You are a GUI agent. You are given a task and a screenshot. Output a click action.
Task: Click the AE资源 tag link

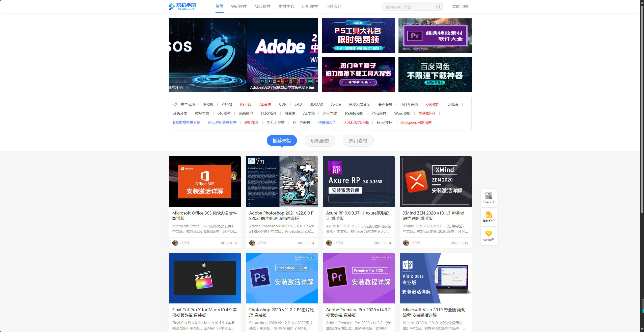pos(265,104)
